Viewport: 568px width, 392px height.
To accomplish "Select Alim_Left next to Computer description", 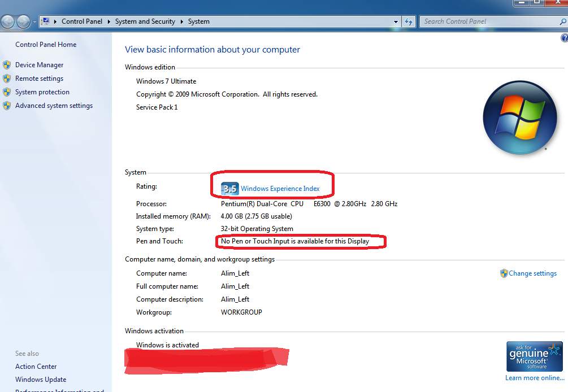I will coord(235,299).
